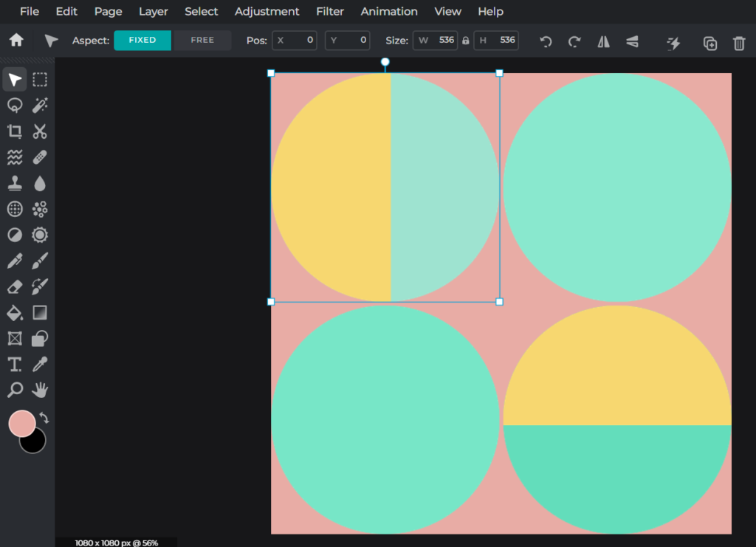Viewport: 756px width, 547px height.
Task: Click the pink foreground color swatch
Action: coord(22,421)
